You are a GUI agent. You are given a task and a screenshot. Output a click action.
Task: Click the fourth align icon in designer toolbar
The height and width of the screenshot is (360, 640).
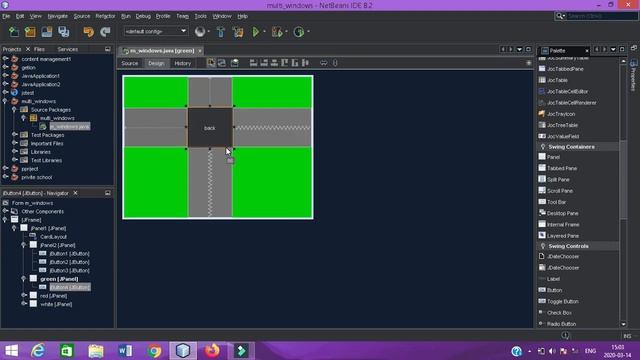(284, 63)
